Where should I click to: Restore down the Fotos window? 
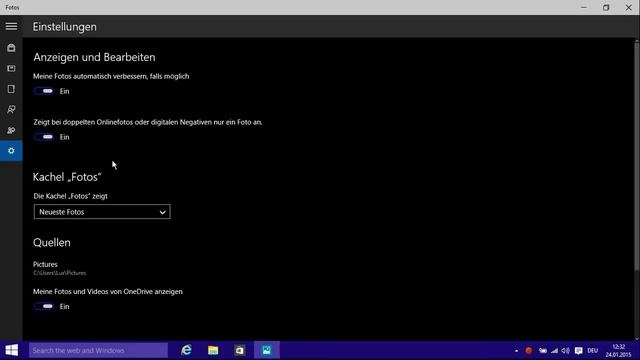[x=606, y=7]
